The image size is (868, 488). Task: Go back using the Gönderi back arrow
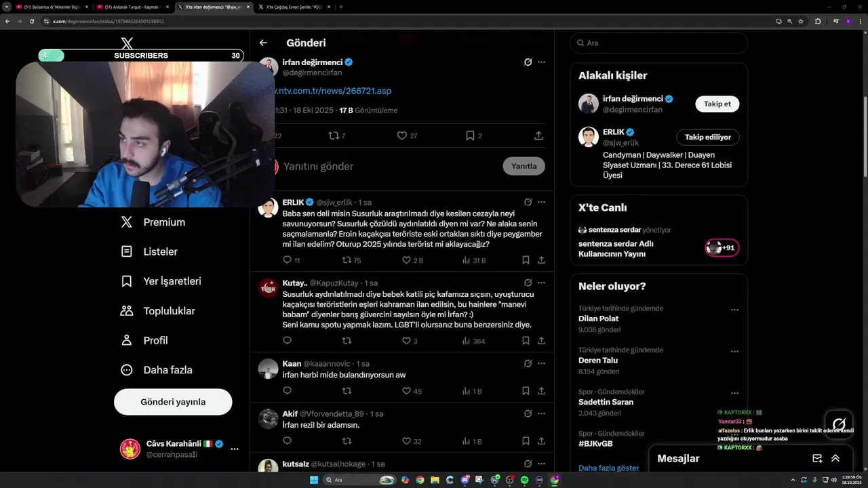click(x=263, y=43)
